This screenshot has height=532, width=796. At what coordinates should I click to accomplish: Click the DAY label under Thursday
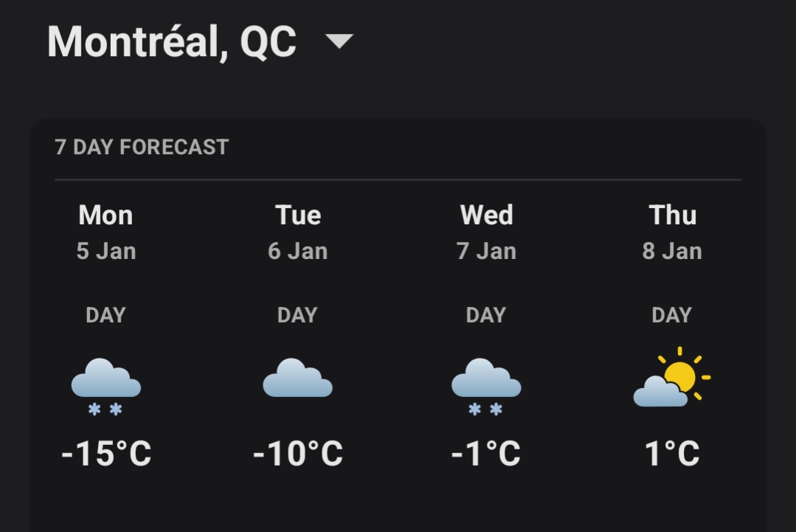(x=672, y=315)
